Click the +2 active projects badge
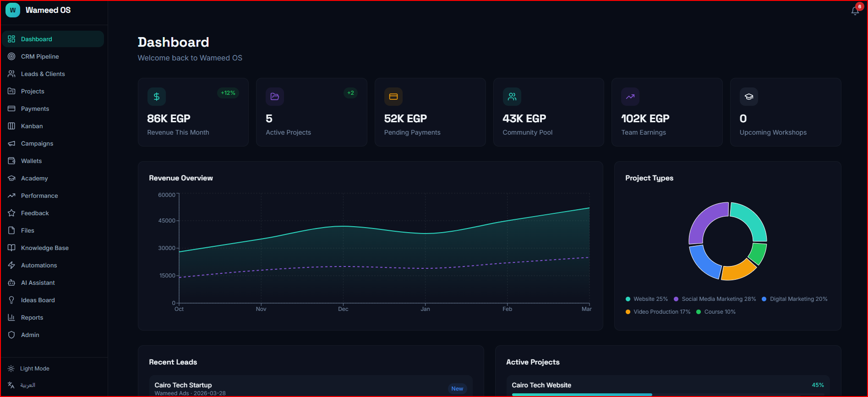 pos(350,93)
